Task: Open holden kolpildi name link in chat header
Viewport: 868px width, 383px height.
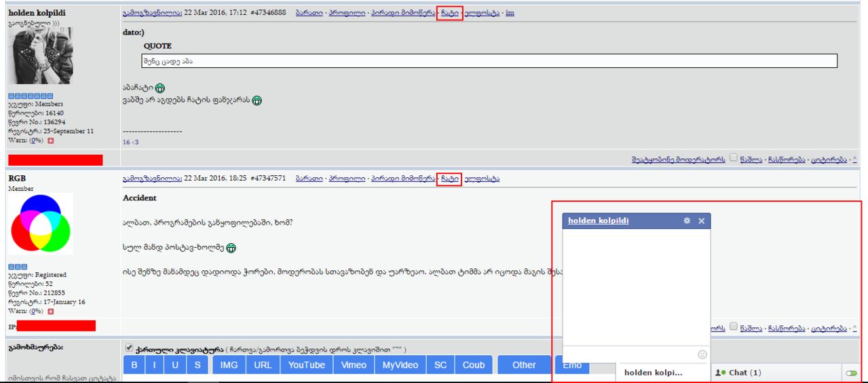Action: point(598,221)
